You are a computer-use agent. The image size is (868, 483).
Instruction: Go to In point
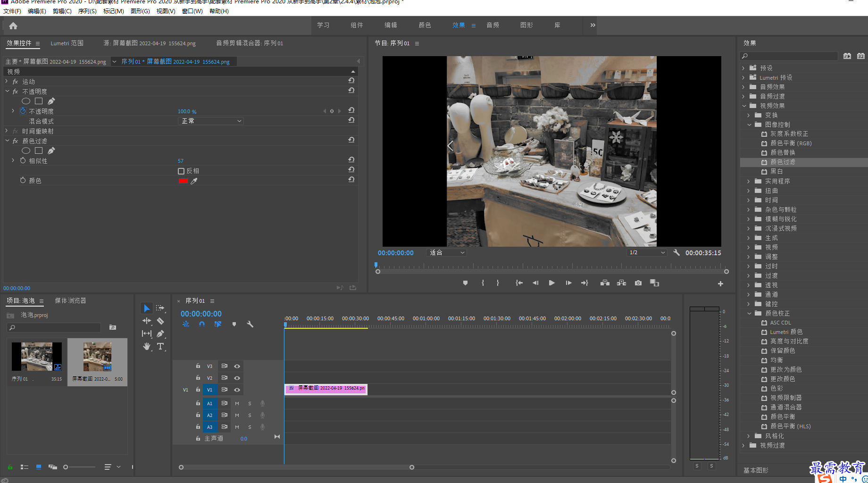519,283
